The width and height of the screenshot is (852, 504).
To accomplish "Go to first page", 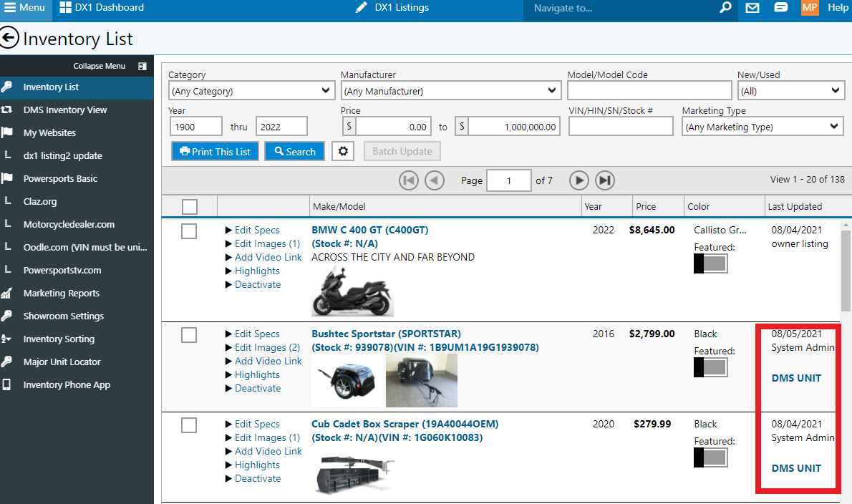I will pos(409,180).
